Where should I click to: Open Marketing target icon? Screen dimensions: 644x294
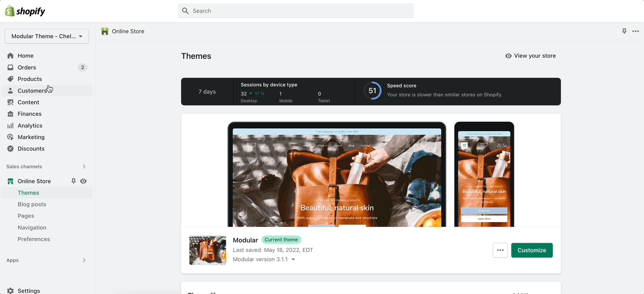[10, 137]
